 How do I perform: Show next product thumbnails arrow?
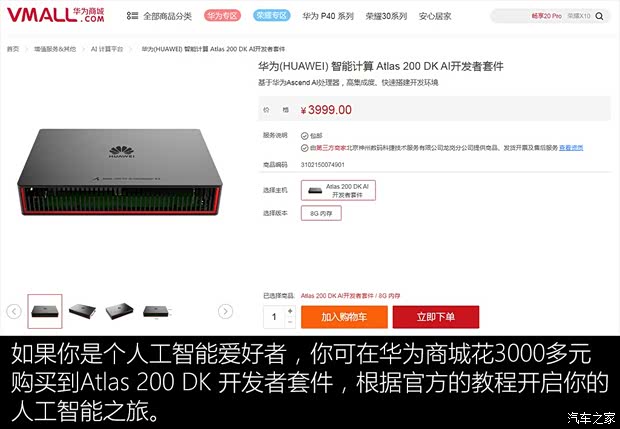pyautogui.click(x=225, y=312)
